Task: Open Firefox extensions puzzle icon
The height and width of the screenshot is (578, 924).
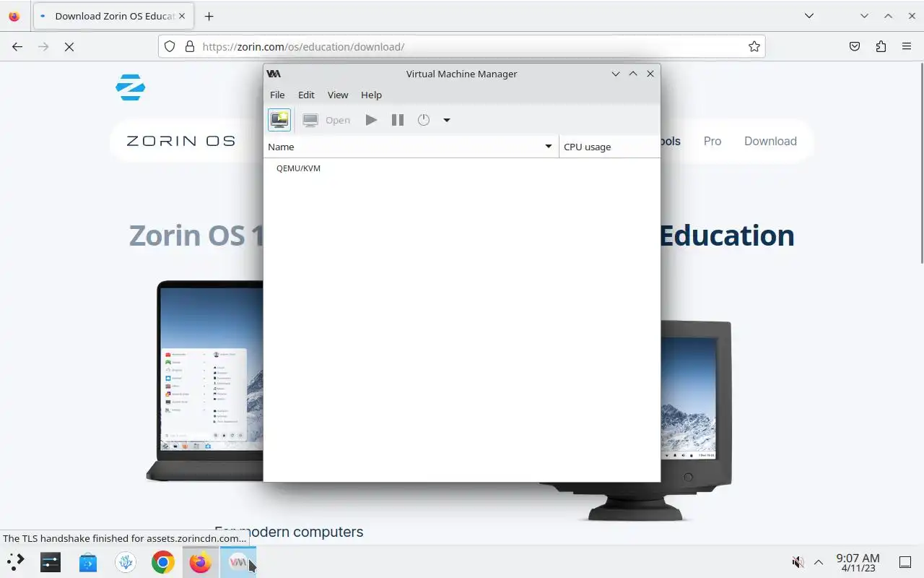Action: point(881,46)
